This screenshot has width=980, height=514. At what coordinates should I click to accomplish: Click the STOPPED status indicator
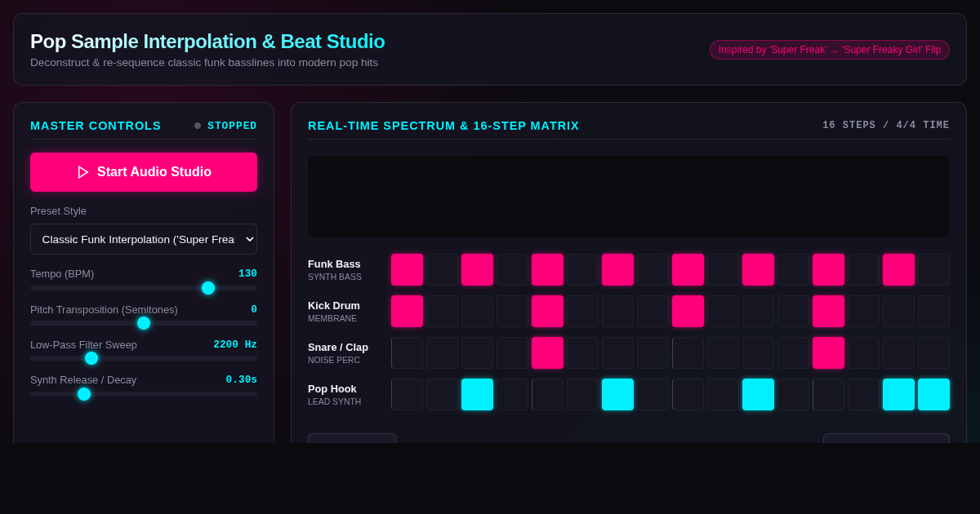(225, 126)
